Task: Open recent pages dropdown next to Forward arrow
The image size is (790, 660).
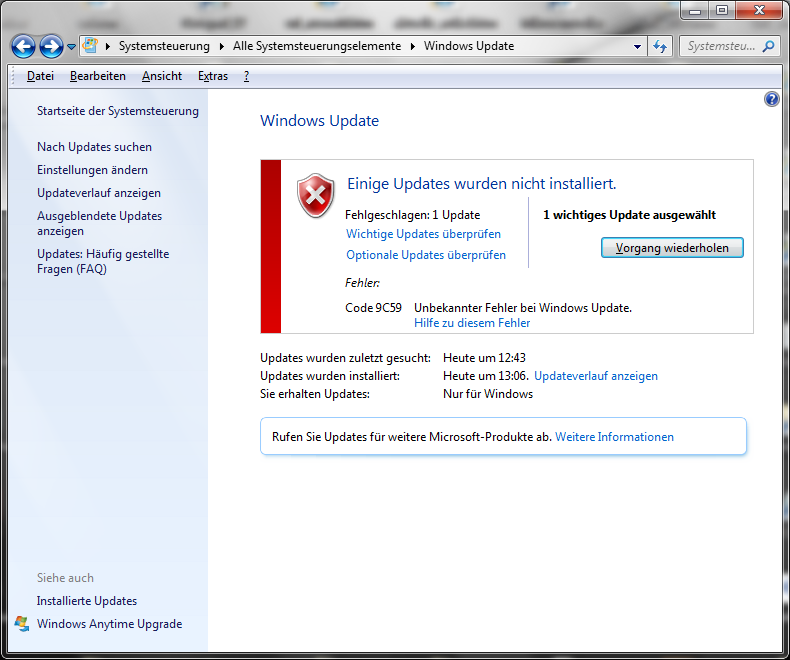Action: 72,47
